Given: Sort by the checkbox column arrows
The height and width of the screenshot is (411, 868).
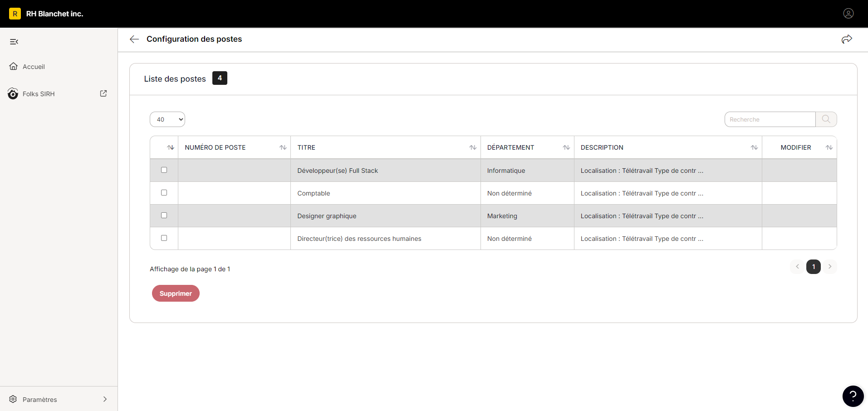Looking at the screenshot, I should coord(171,147).
